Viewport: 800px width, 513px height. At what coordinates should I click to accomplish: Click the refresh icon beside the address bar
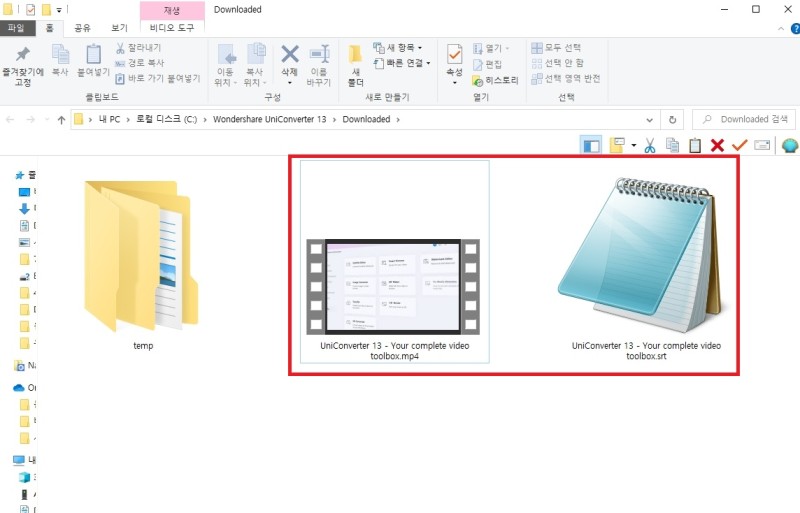click(672, 119)
